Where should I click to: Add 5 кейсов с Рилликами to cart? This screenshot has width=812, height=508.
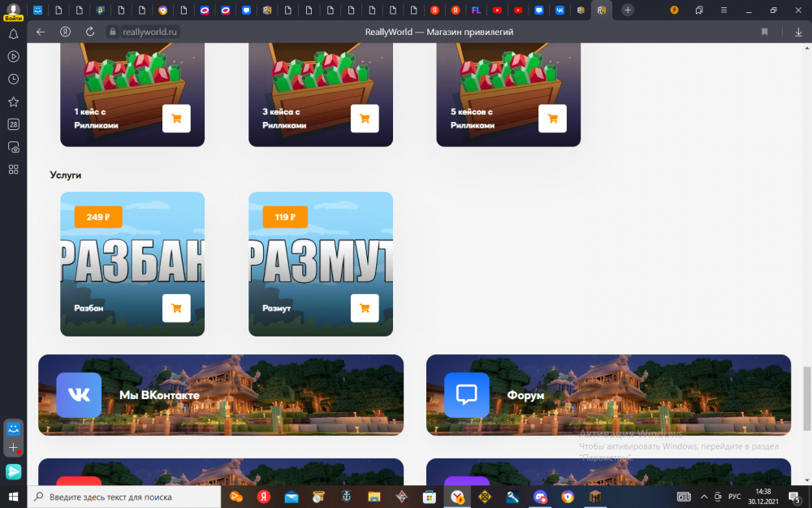click(x=552, y=118)
